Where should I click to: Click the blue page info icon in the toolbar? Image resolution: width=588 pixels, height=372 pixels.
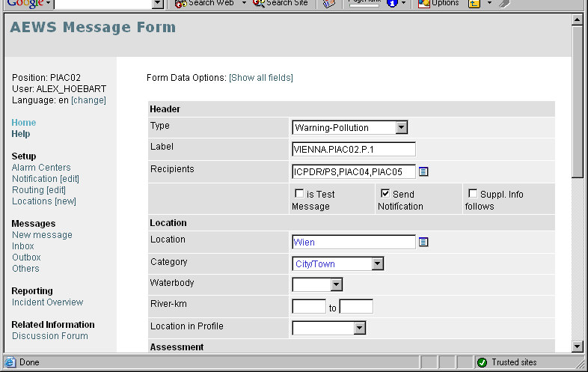392,3
